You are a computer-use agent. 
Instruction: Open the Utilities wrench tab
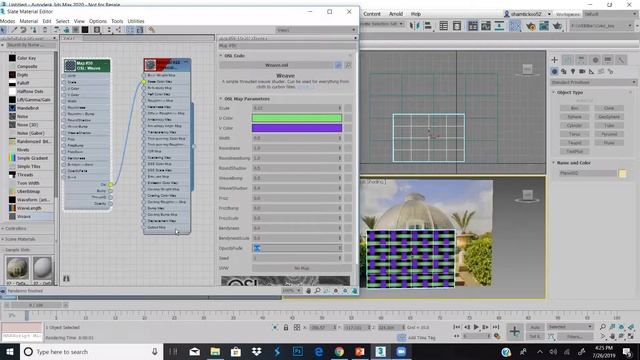pyautogui.click(x=621, y=60)
